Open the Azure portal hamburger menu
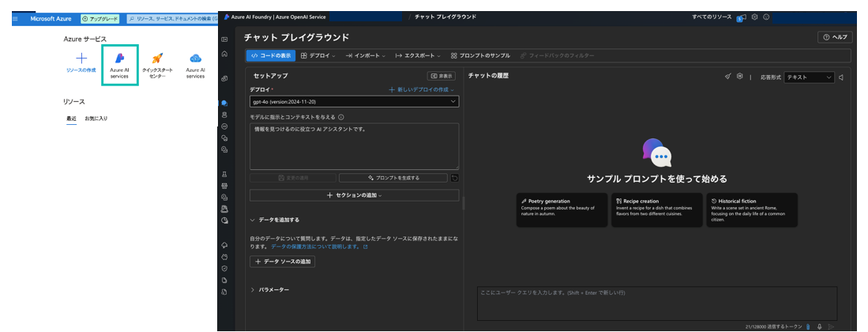The image size is (868, 332). tap(15, 19)
